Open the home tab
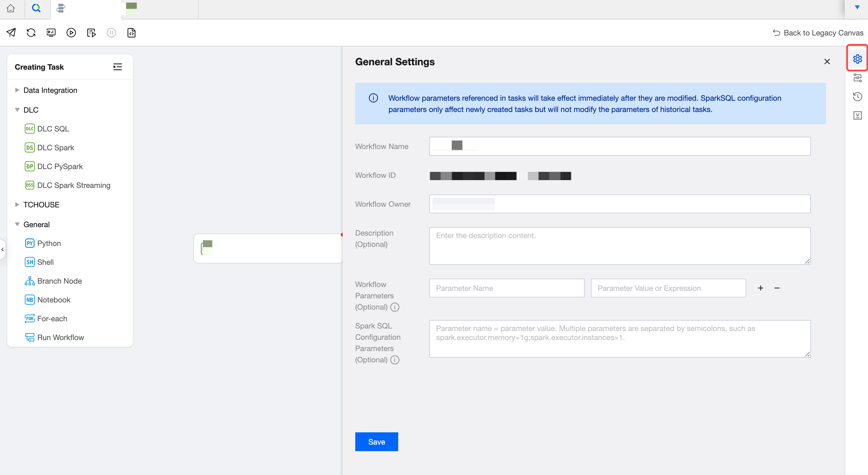Image resolution: width=868 pixels, height=475 pixels. 11,8
